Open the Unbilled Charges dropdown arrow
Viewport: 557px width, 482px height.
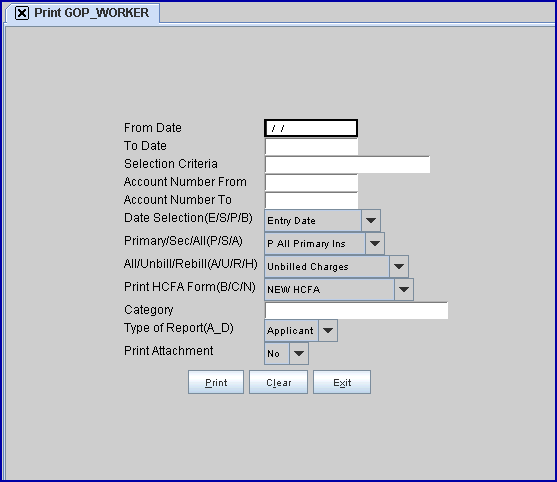[x=399, y=266]
